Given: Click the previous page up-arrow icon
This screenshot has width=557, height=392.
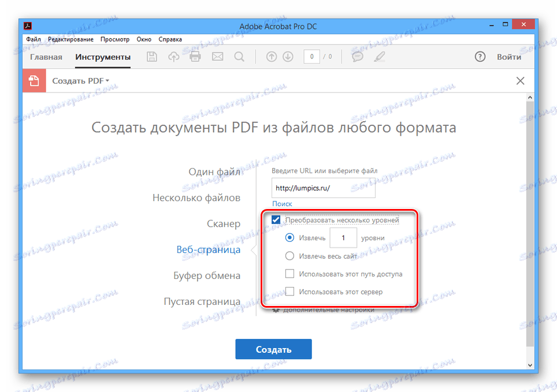Looking at the screenshot, I should tap(271, 56).
